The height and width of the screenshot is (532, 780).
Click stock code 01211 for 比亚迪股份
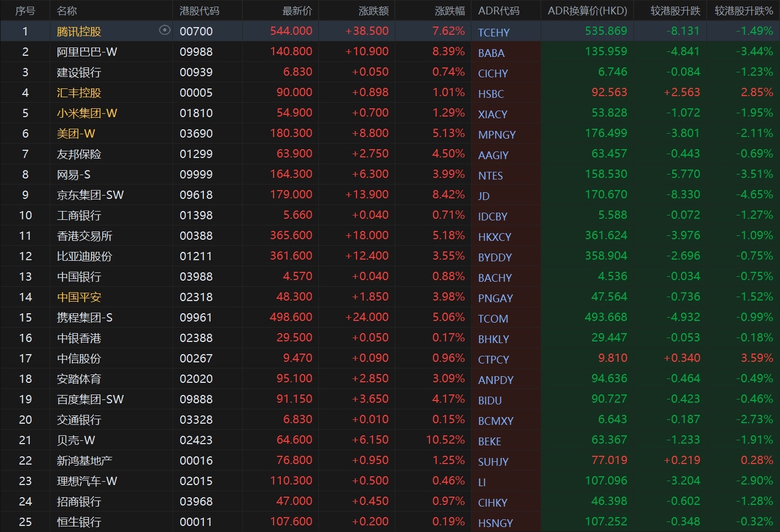(x=196, y=256)
